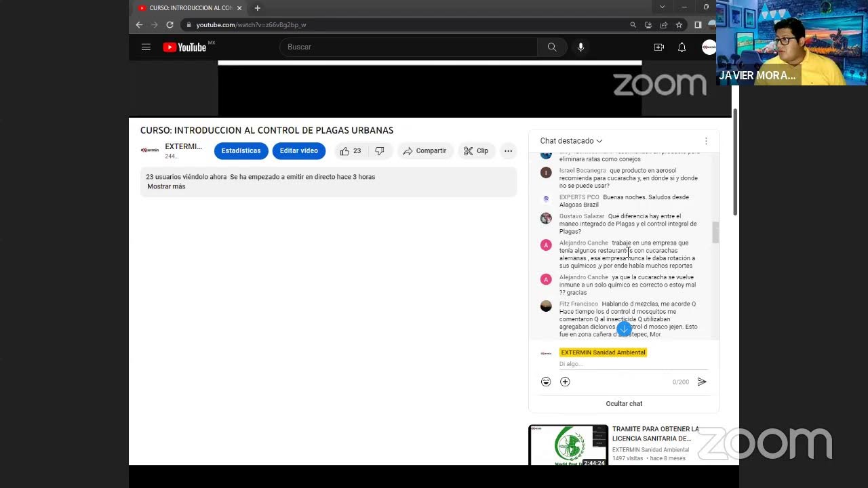Close the CURSO: INTRODUCCION browser tab
This screenshot has width=868, height=488.
click(x=239, y=8)
